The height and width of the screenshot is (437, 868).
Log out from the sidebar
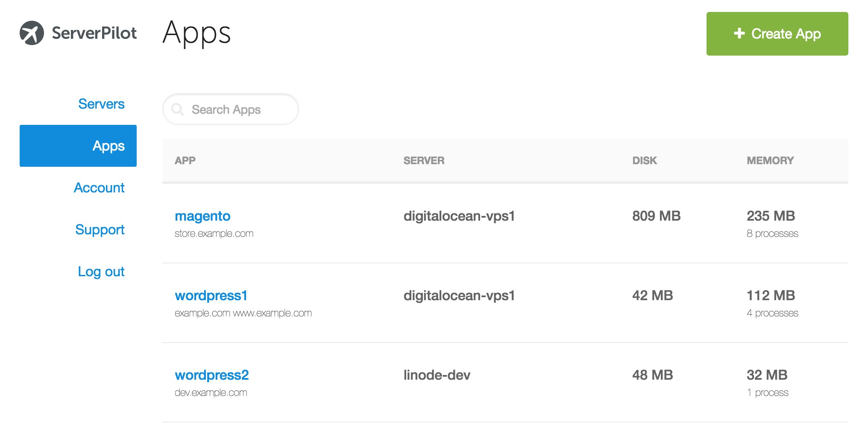tap(101, 272)
